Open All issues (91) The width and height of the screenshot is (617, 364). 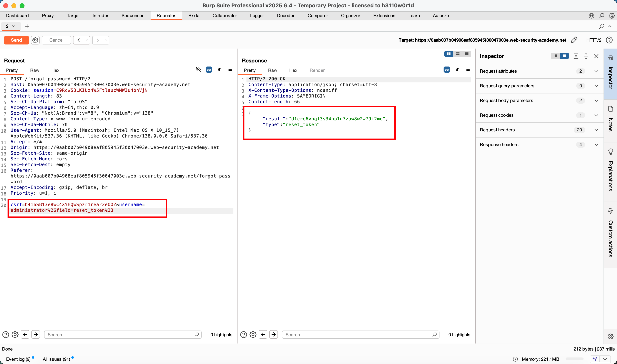pyautogui.click(x=56, y=359)
